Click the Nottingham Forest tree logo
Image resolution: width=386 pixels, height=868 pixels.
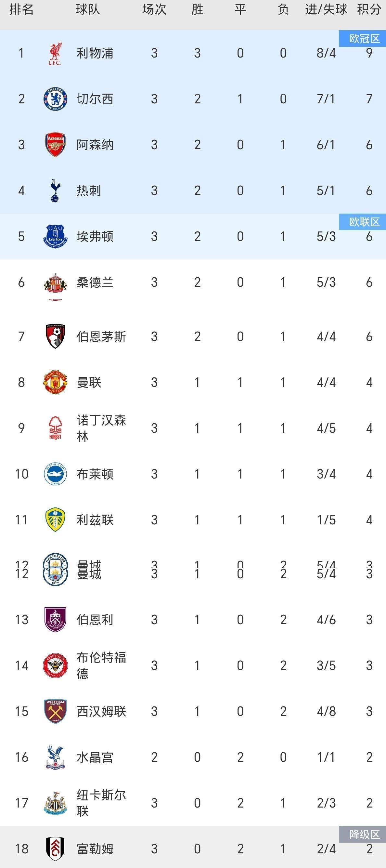(55, 428)
